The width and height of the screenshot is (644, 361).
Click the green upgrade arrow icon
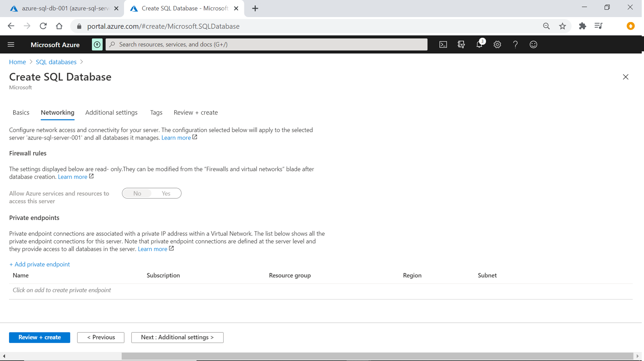[97, 45]
